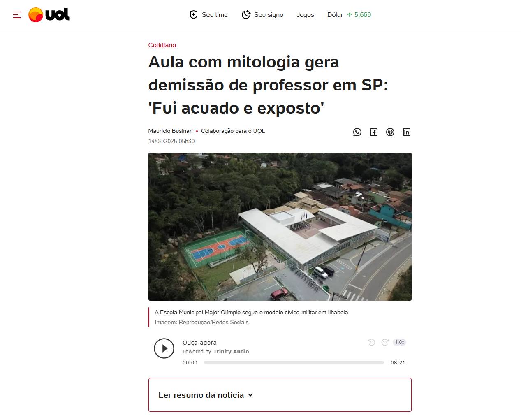Open the Jogos menu item

(305, 15)
